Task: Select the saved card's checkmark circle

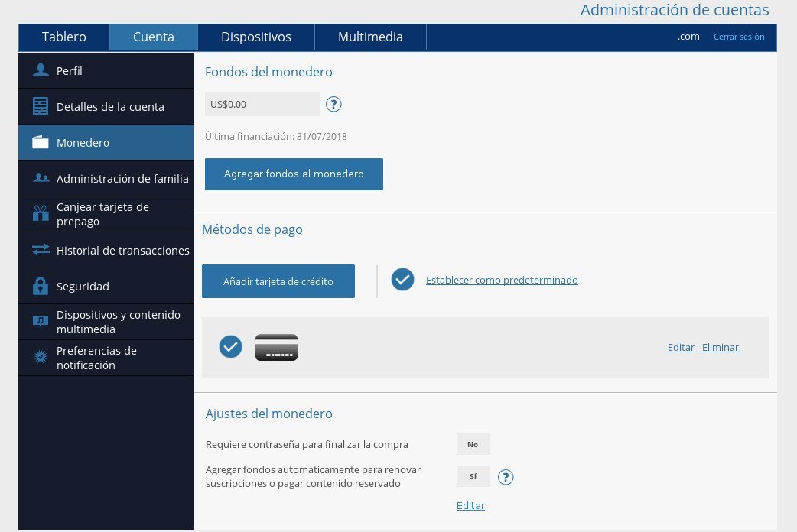Action: click(230, 346)
